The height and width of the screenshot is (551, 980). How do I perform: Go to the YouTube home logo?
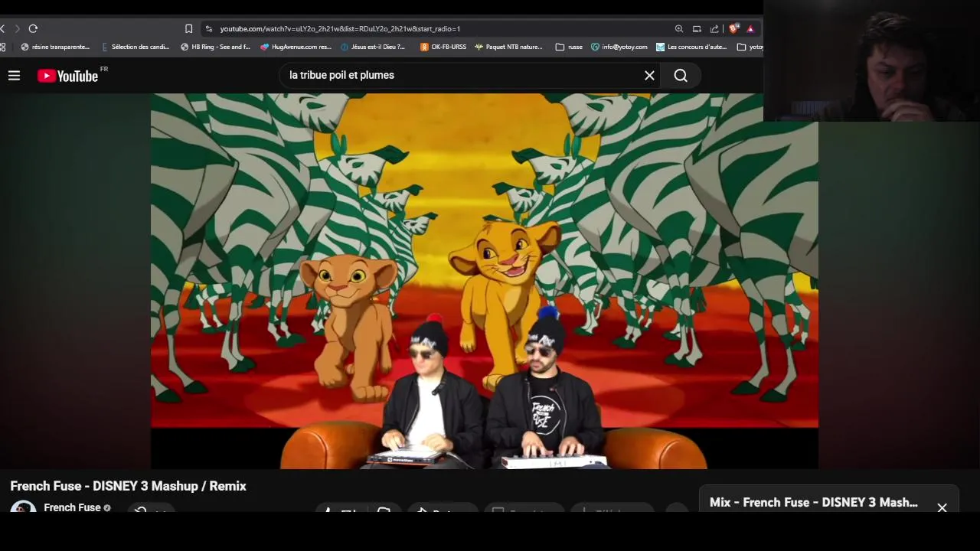point(67,76)
